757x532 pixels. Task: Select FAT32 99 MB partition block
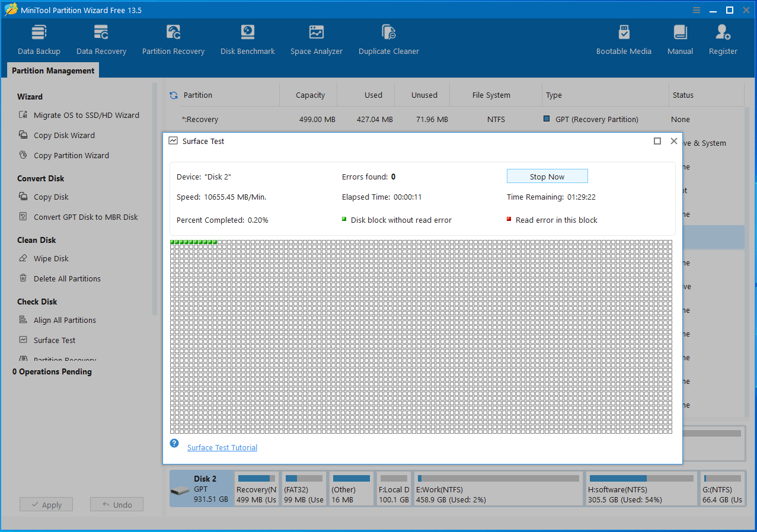pyautogui.click(x=304, y=489)
